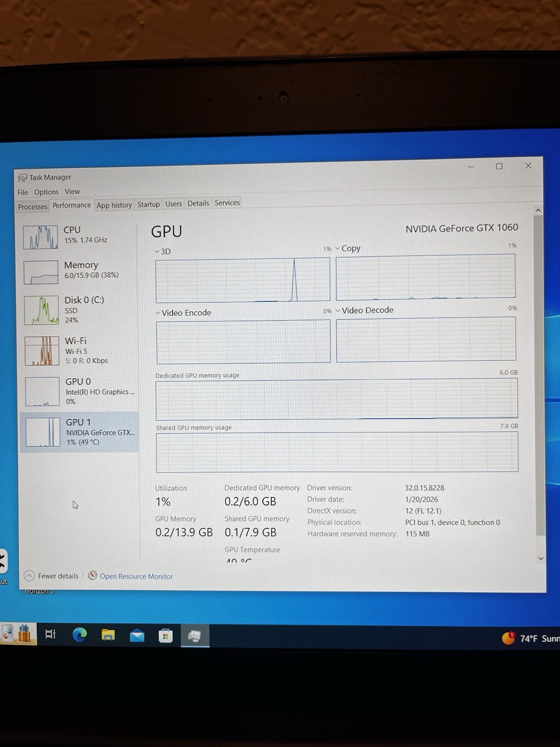Click the driver date 1/20/2026

421,500
